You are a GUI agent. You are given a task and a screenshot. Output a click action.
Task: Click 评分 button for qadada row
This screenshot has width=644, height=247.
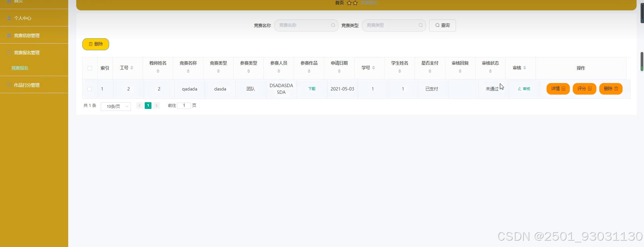click(x=584, y=89)
